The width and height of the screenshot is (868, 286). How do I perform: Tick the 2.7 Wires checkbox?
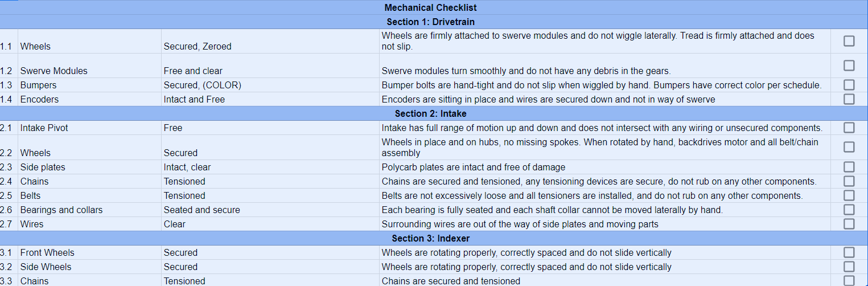coord(849,224)
